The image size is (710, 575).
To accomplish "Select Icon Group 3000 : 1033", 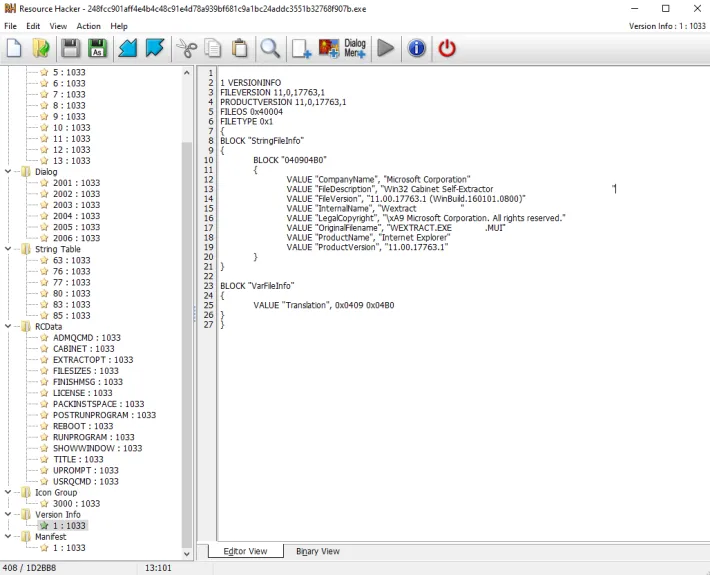I will (76, 503).
